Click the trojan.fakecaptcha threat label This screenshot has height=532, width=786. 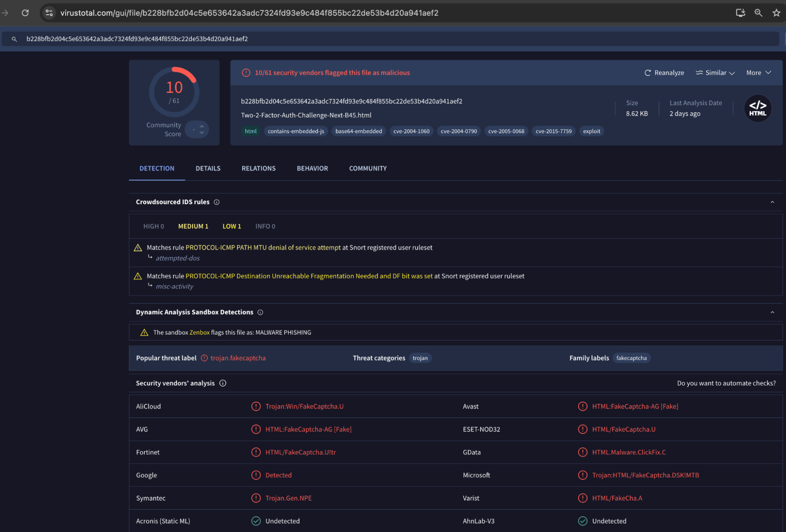(x=238, y=358)
